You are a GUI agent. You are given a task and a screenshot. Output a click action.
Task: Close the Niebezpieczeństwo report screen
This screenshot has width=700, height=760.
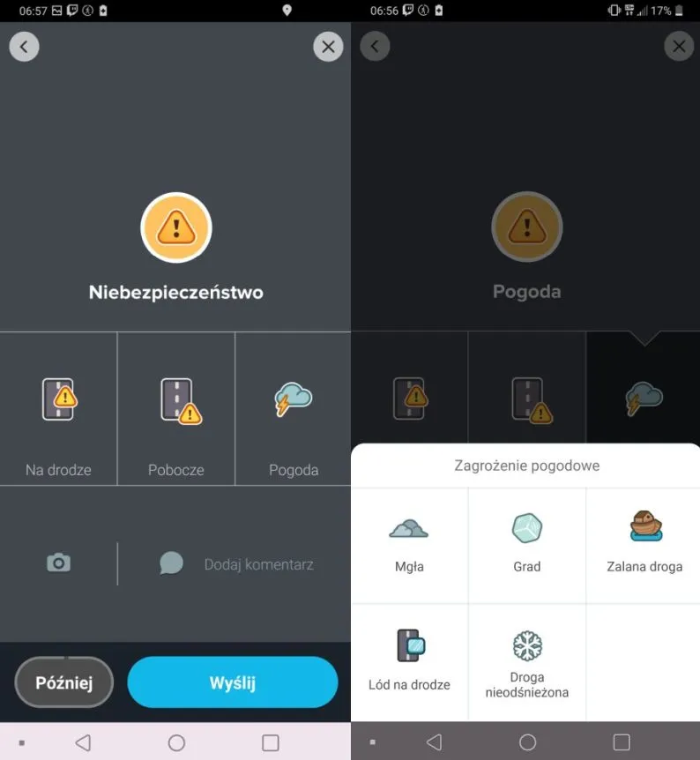pyautogui.click(x=328, y=47)
